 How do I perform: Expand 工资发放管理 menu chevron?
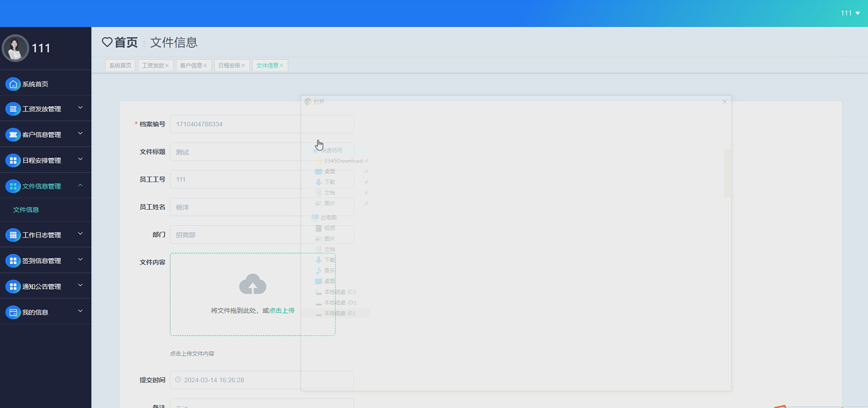tap(80, 108)
